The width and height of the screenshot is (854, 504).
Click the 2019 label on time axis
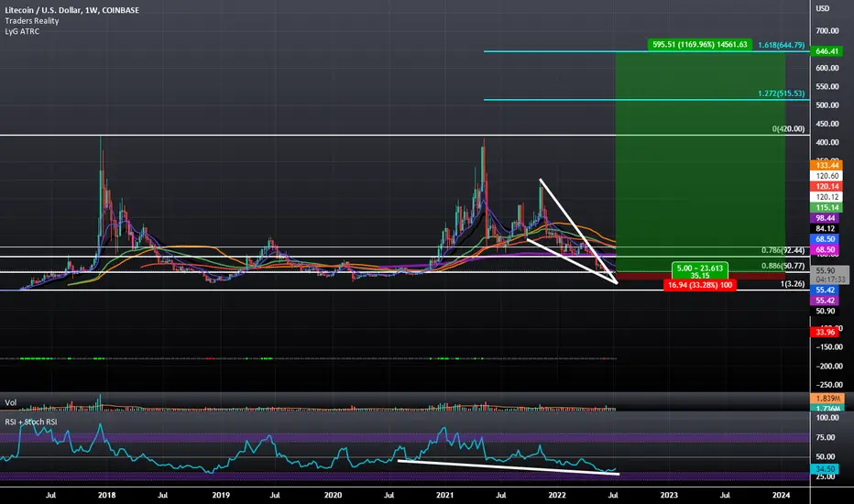[221, 495]
